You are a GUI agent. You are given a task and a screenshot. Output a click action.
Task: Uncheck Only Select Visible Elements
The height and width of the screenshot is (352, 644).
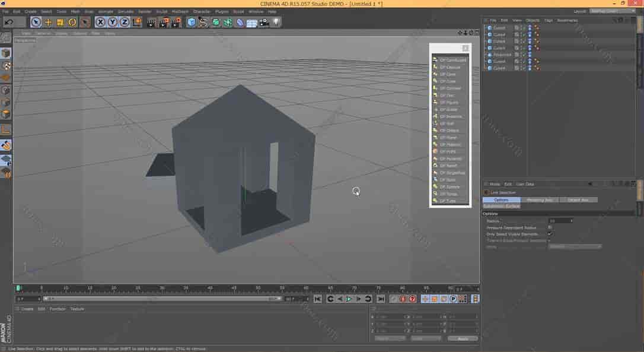(550, 234)
